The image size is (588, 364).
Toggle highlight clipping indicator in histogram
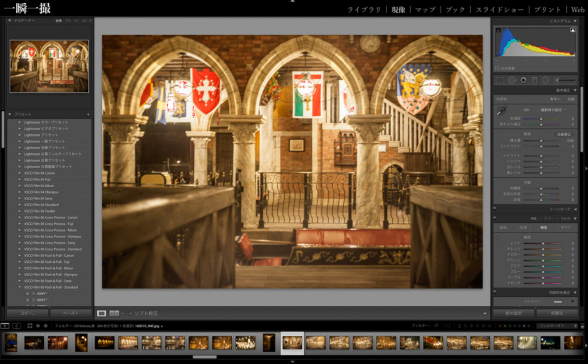[573, 30]
